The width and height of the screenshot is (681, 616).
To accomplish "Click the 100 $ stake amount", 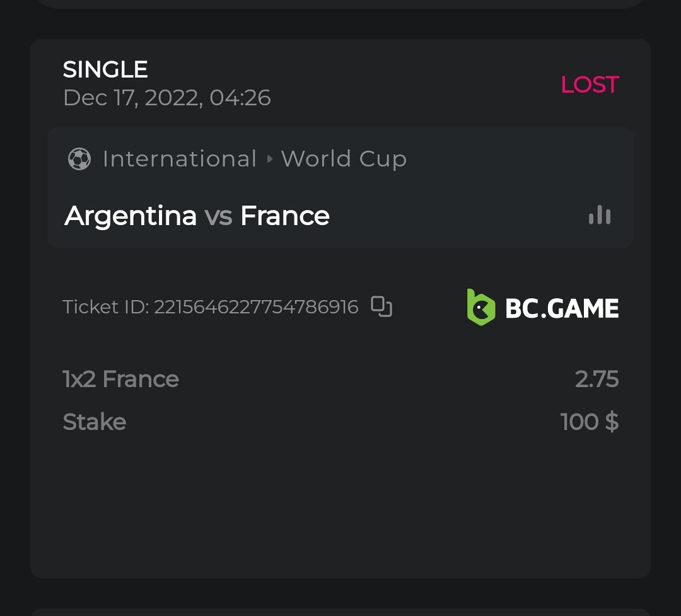I will pos(589,422).
